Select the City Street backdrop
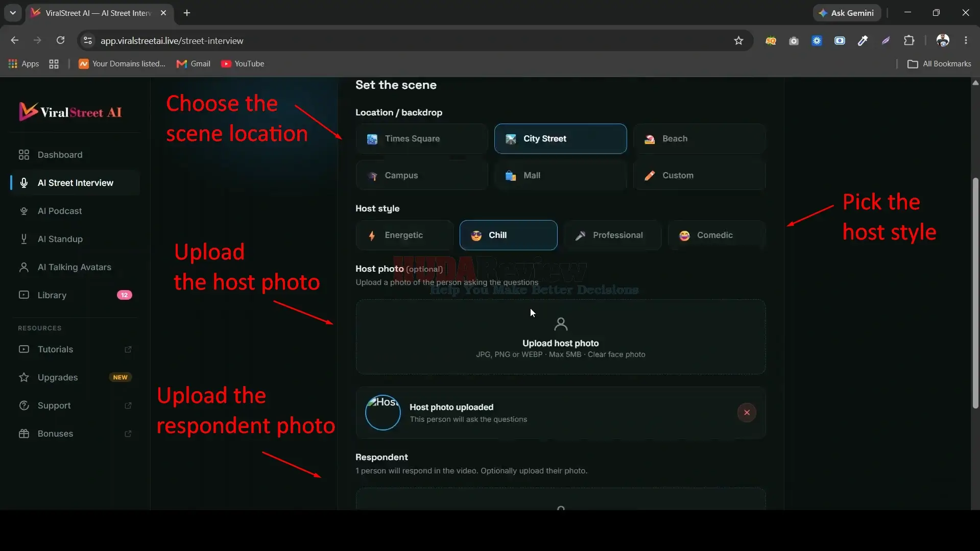The image size is (980, 551). pos(560,138)
